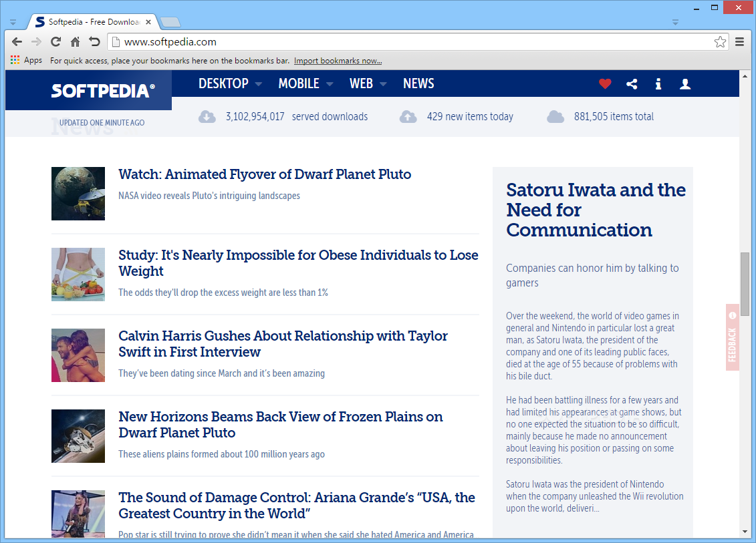
Task: Click the Ariana Grande article thumbnail
Action: point(78,514)
